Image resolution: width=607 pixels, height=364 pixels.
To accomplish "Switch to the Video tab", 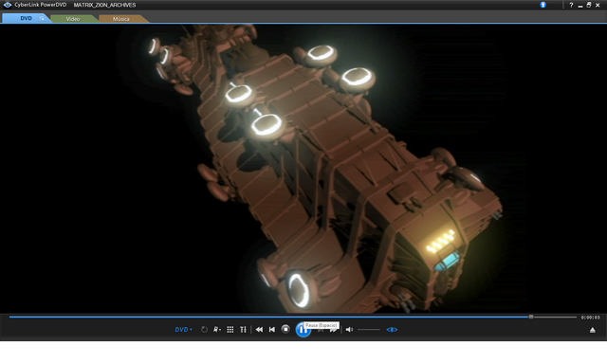I will click(73, 19).
